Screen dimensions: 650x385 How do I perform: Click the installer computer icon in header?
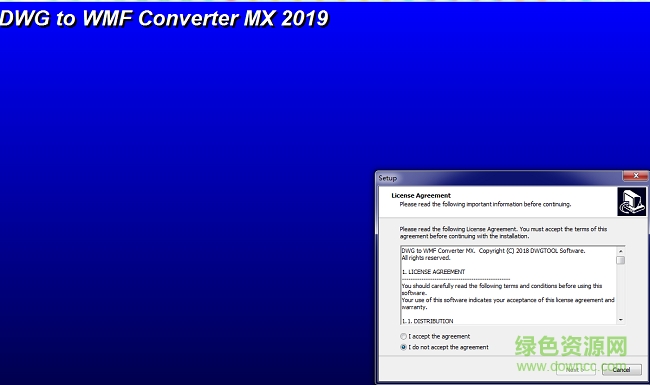(631, 202)
